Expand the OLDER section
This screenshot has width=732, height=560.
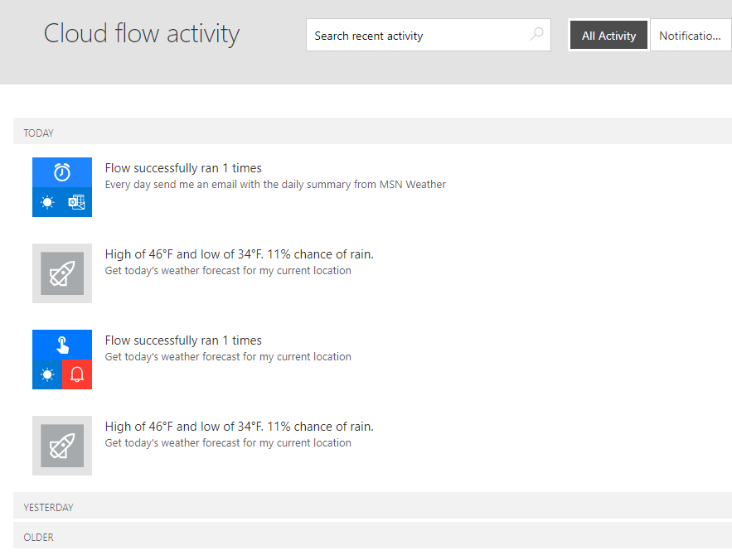(38, 537)
